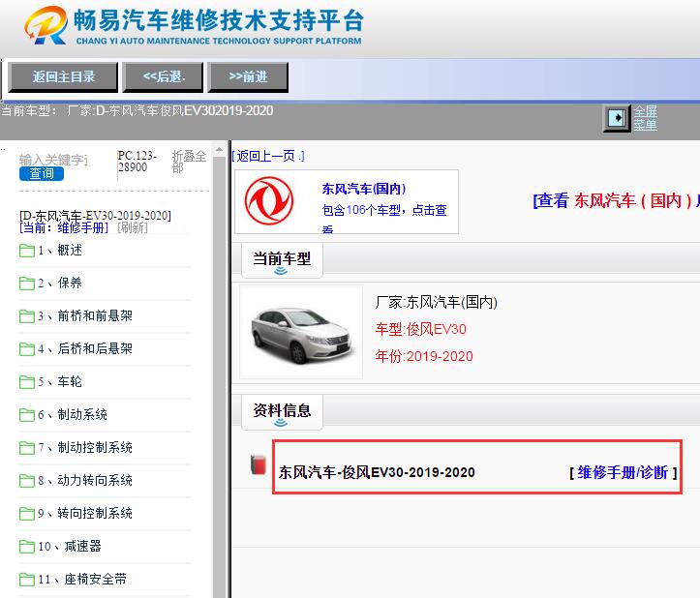Click the PC.123-28900 text

click(137, 162)
